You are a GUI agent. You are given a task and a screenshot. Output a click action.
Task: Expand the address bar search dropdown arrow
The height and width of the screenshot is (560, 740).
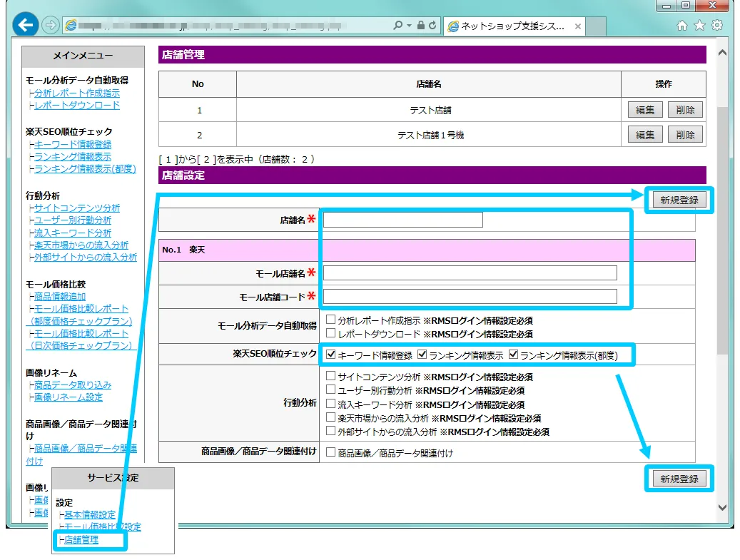(x=409, y=26)
